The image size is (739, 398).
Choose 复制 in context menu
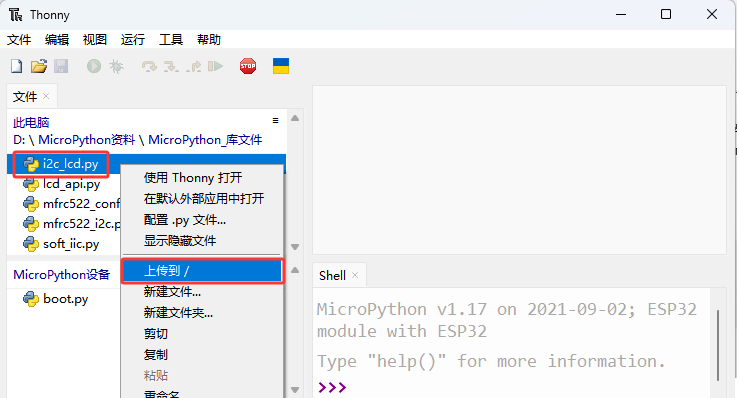pos(202,355)
